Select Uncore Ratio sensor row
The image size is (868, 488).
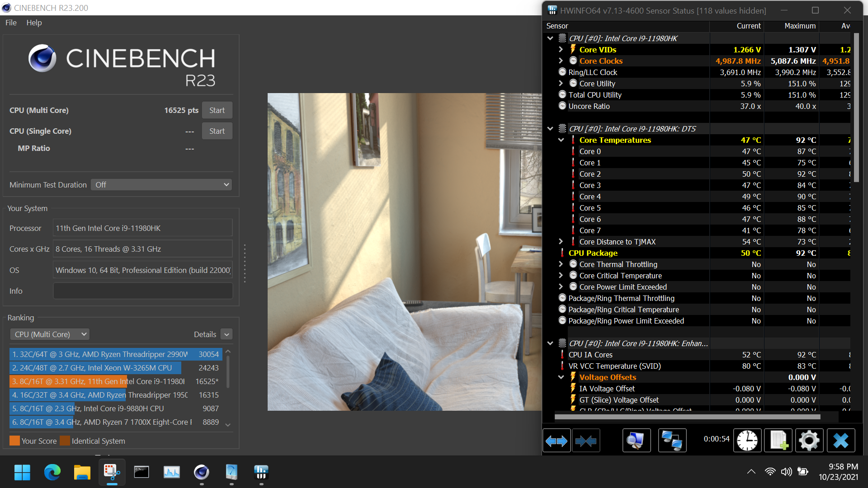click(697, 106)
